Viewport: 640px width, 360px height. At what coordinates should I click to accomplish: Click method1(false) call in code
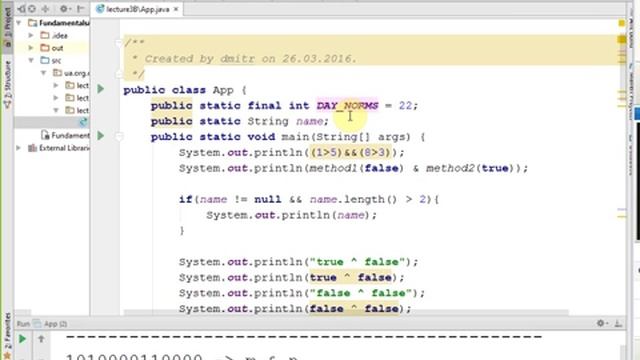(357, 168)
